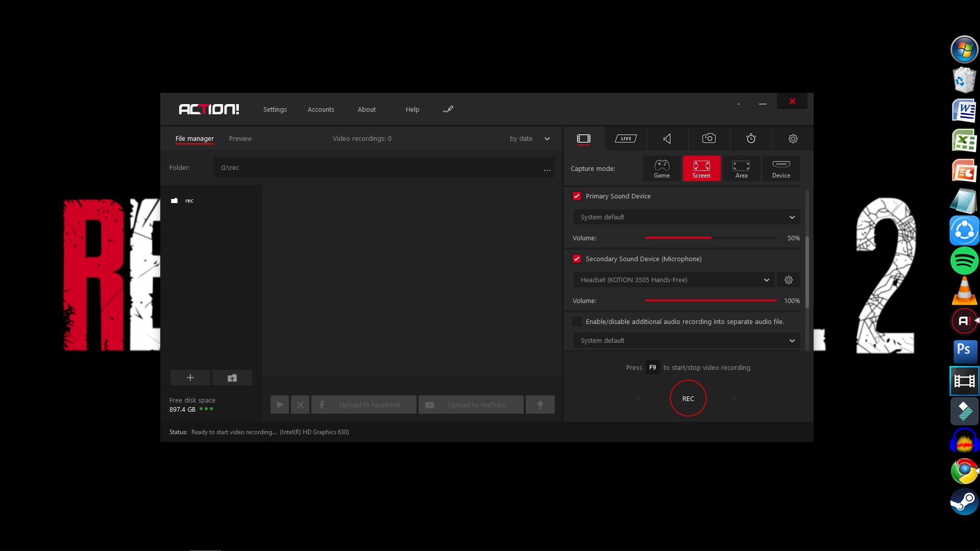Open Microsoft Word from the dock

pyautogui.click(x=964, y=111)
